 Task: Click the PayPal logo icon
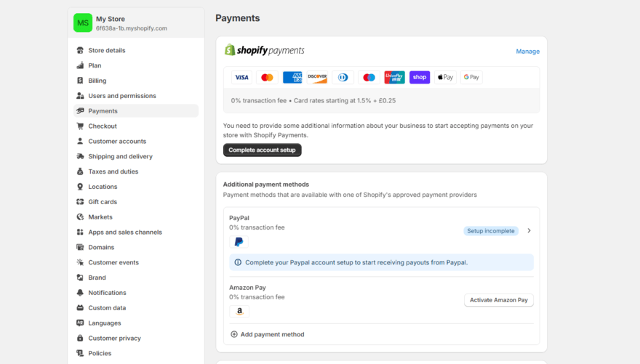coord(239,242)
